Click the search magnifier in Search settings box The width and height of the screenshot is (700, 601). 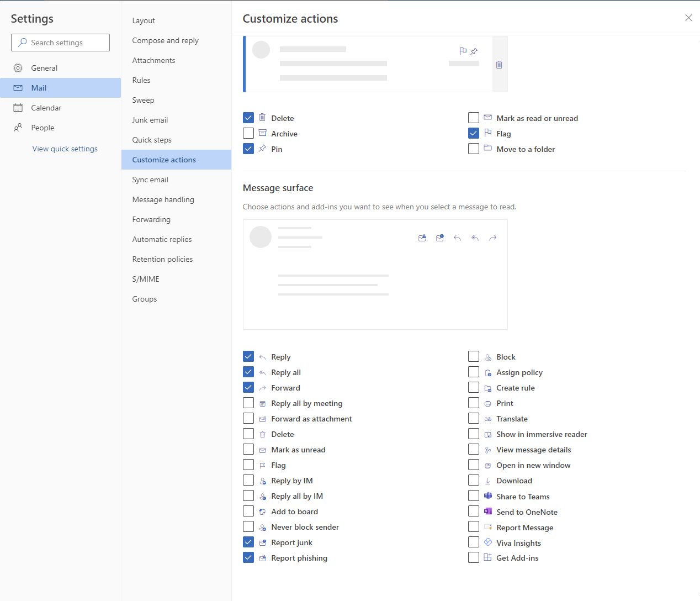point(22,42)
